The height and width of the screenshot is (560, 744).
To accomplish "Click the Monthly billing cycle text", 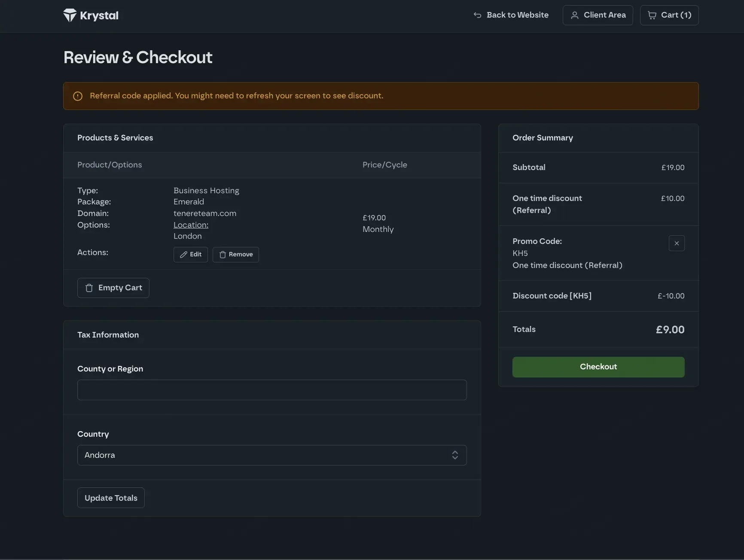I will [x=378, y=229].
